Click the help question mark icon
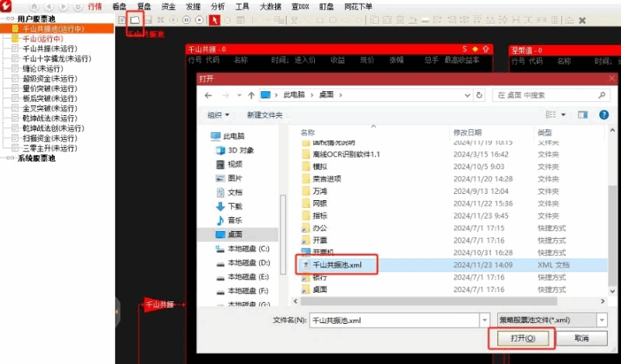 pyautogui.click(x=603, y=114)
